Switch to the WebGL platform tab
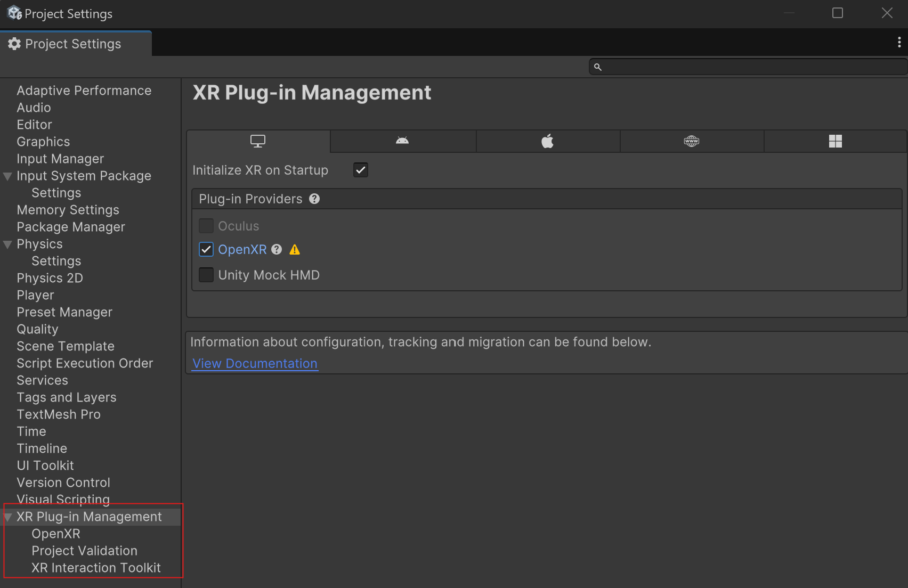Screen dimensions: 908x588 [x=691, y=141]
